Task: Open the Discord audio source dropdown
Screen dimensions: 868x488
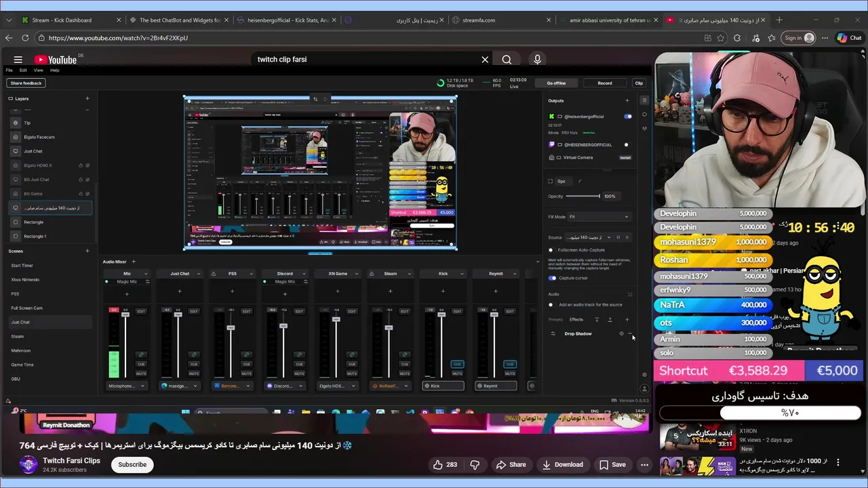Action: pyautogui.click(x=285, y=386)
